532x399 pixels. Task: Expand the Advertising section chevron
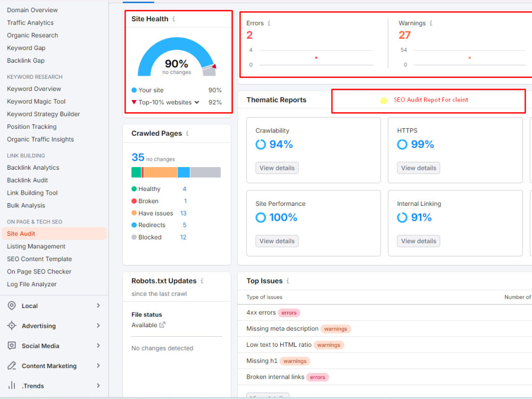pyautogui.click(x=98, y=326)
